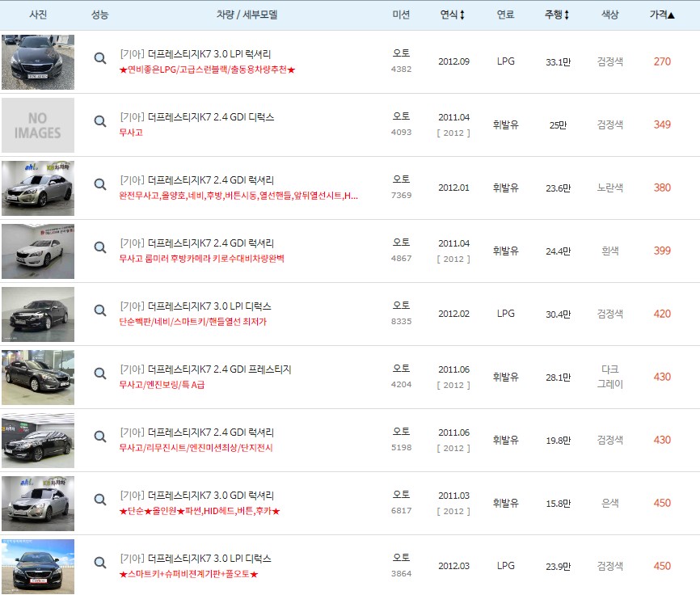The image size is (700, 595).
Task: Click magnifier icon for 은색 3.0 GDI listing
Action: (x=100, y=499)
